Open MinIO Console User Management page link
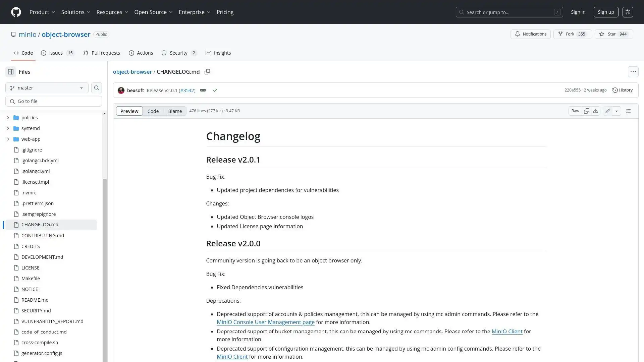The image size is (644, 362). tap(266, 322)
